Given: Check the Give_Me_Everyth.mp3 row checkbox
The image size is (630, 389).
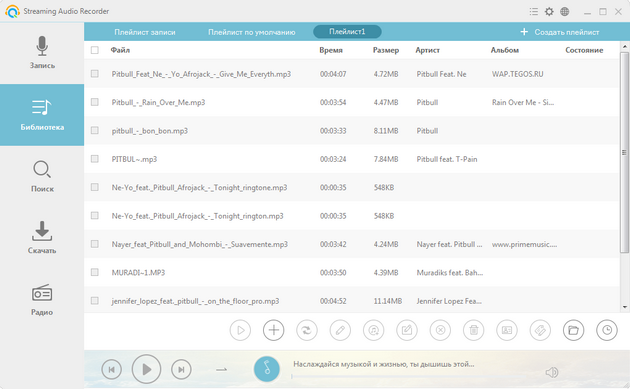Looking at the screenshot, I should 95,74.
